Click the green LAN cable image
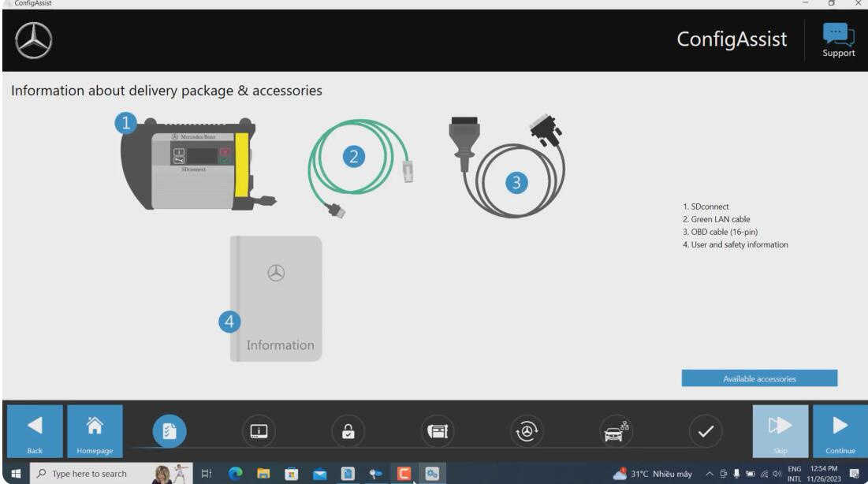Screen dimensions: 868x484 (360, 167)
